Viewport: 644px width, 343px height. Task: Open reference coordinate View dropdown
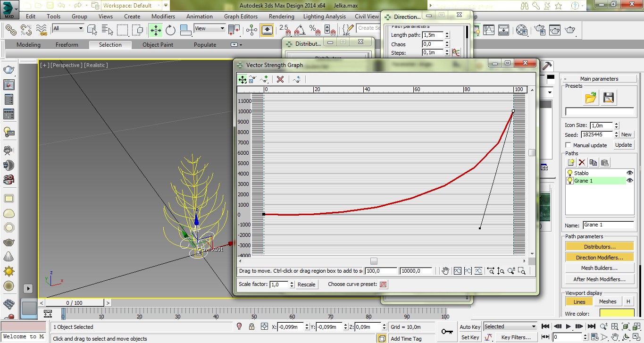[210, 28]
